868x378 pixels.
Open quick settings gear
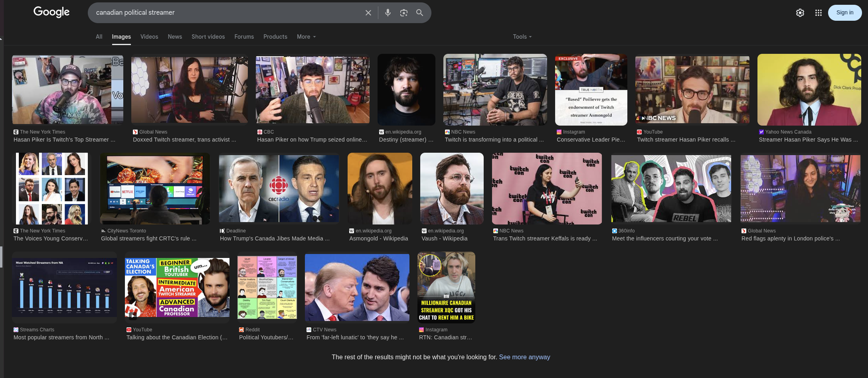tap(800, 13)
